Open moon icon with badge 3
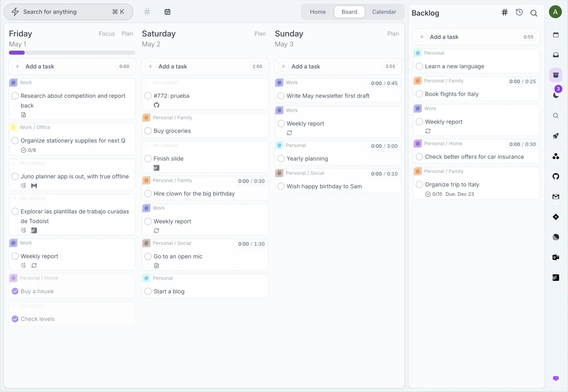 pos(556,95)
